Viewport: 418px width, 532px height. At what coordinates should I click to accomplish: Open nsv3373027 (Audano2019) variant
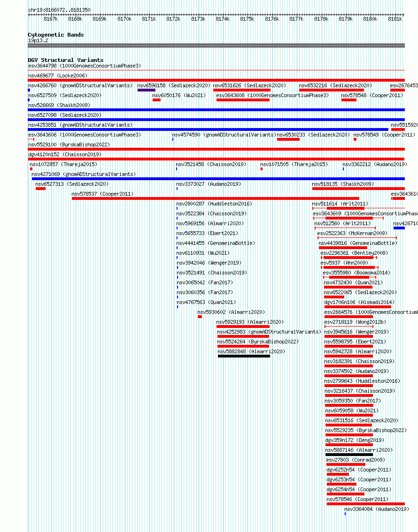(x=209, y=184)
